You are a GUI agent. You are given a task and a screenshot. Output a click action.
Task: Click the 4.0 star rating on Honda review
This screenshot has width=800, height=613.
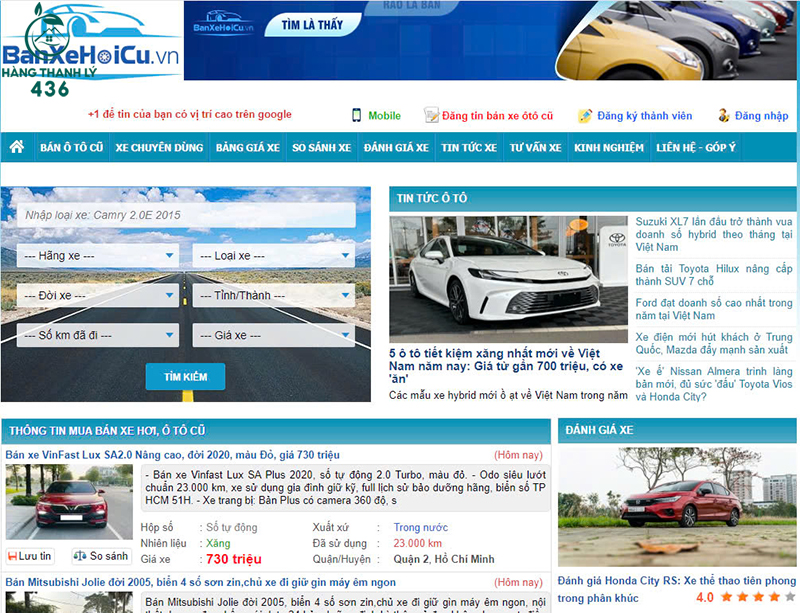(745, 597)
